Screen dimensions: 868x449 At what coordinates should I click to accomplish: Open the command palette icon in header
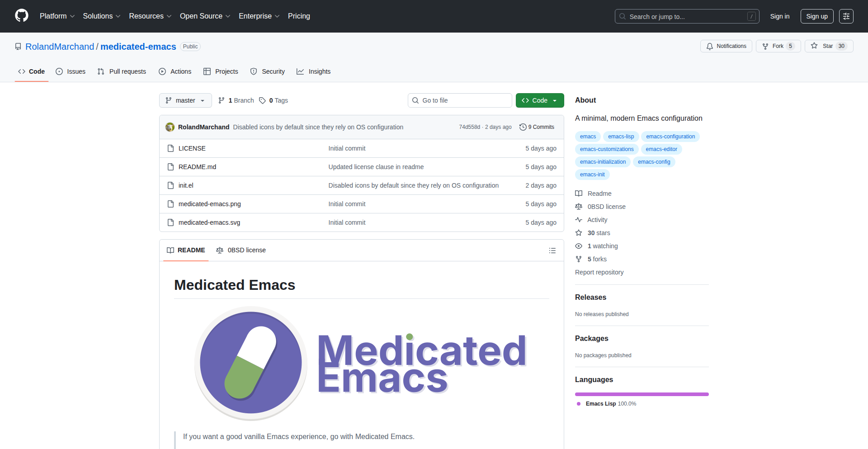(846, 16)
